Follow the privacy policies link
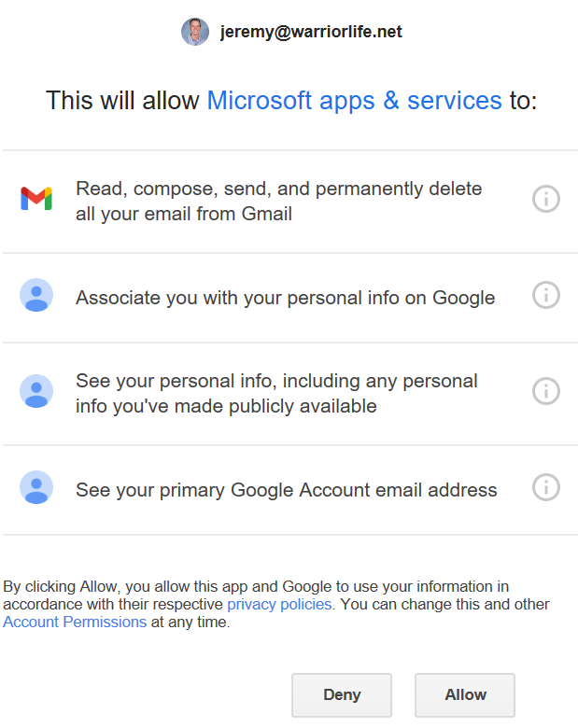Image resolution: width=578 pixels, height=728 pixels. [x=279, y=604]
